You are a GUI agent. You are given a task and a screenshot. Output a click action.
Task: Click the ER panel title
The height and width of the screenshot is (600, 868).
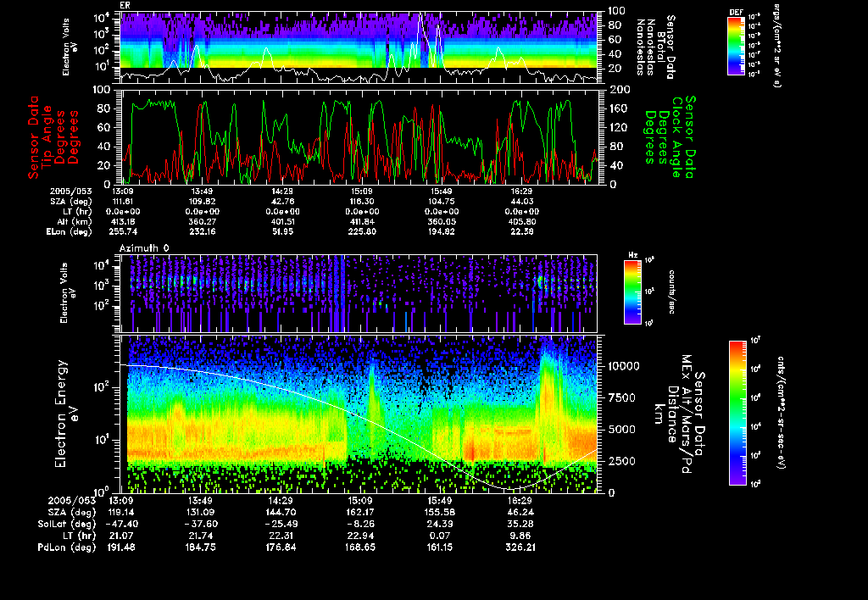[x=125, y=5]
